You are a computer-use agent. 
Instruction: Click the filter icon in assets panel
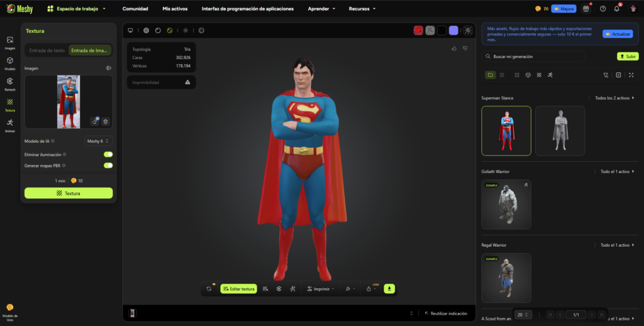click(x=606, y=75)
